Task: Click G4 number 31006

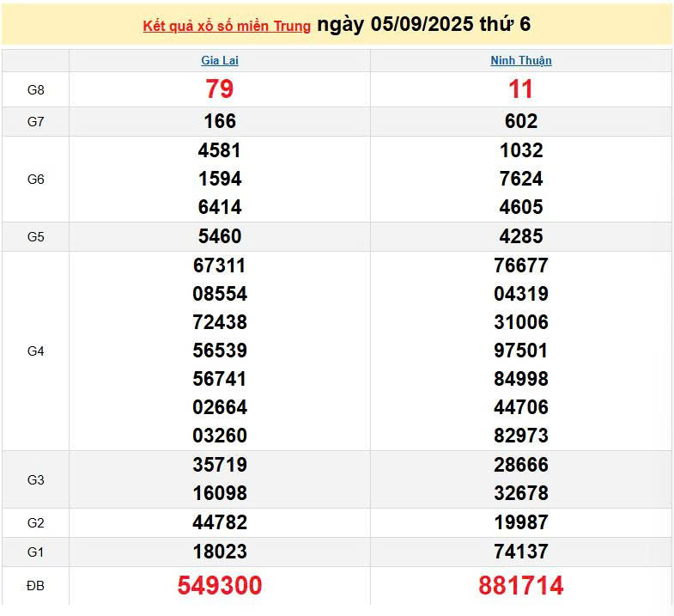Action: (521, 322)
